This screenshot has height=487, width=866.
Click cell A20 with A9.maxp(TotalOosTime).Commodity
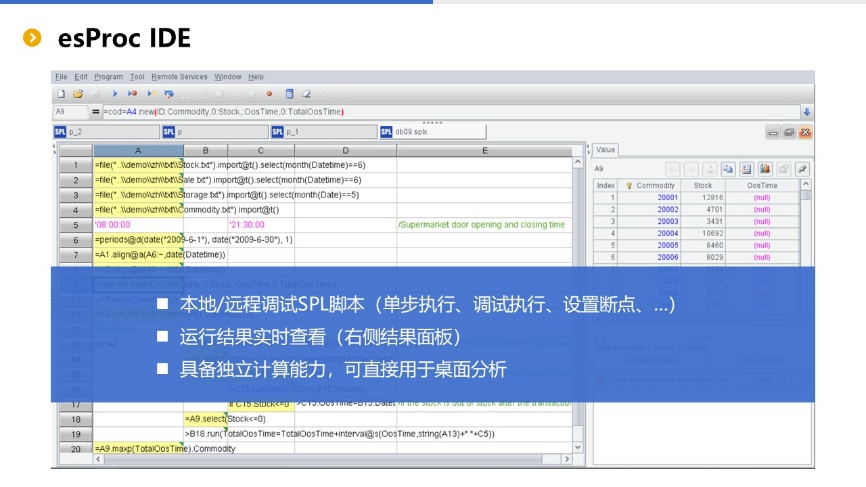click(138, 448)
